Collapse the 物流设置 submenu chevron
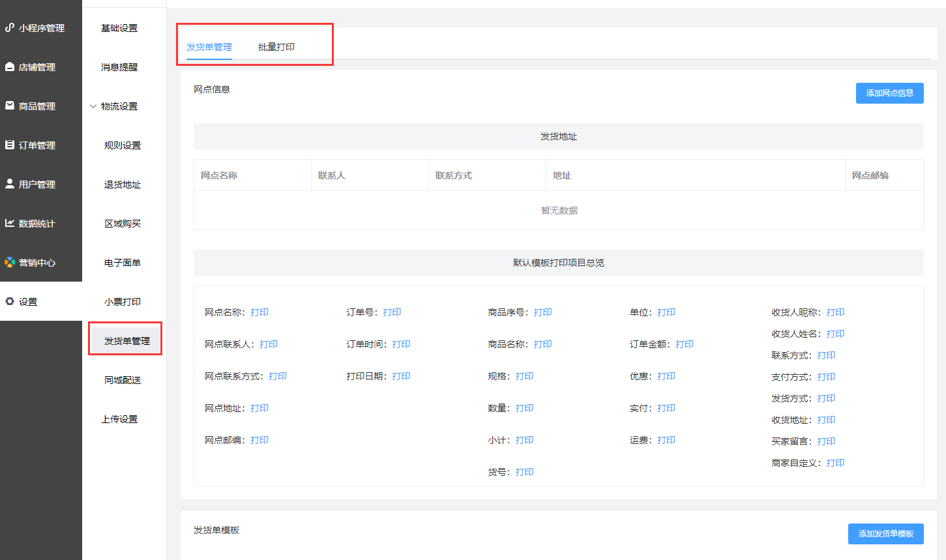Image resolution: width=946 pixels, height=560 pixels. pos(93,106)
